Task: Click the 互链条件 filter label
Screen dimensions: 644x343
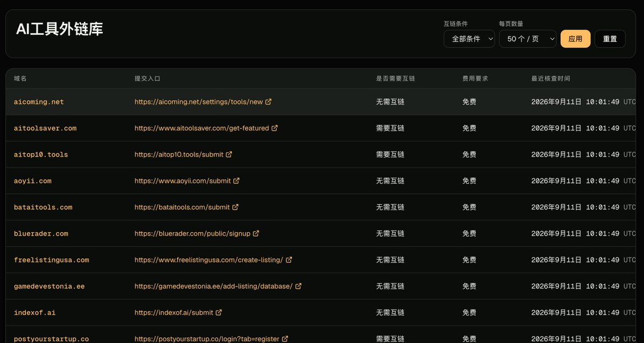Action: pos(455,24)
